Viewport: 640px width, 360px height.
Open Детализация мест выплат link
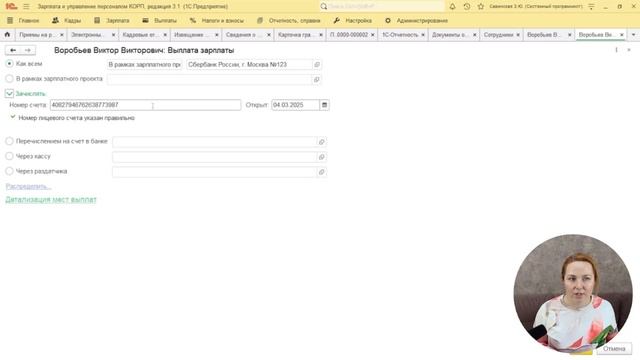point(51,200)
